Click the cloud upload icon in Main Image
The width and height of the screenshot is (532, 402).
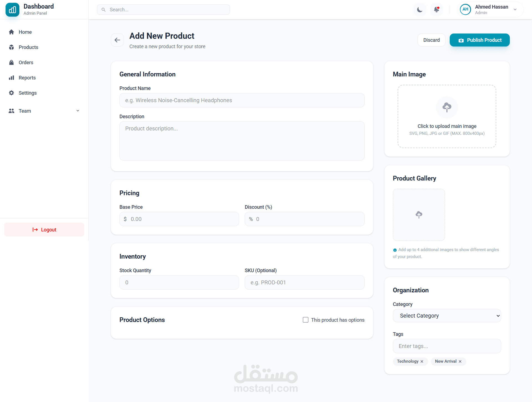click(447, 107)
